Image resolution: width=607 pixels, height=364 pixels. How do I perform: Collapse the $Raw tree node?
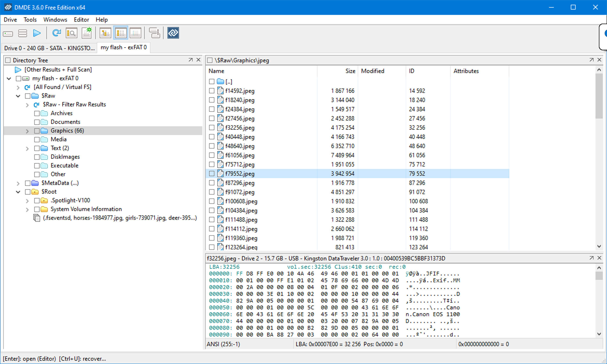(18, 96)
